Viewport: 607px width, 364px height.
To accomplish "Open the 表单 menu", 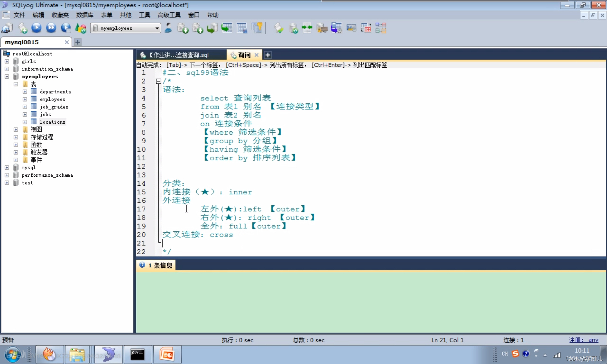I will click(x=107, y=15).
